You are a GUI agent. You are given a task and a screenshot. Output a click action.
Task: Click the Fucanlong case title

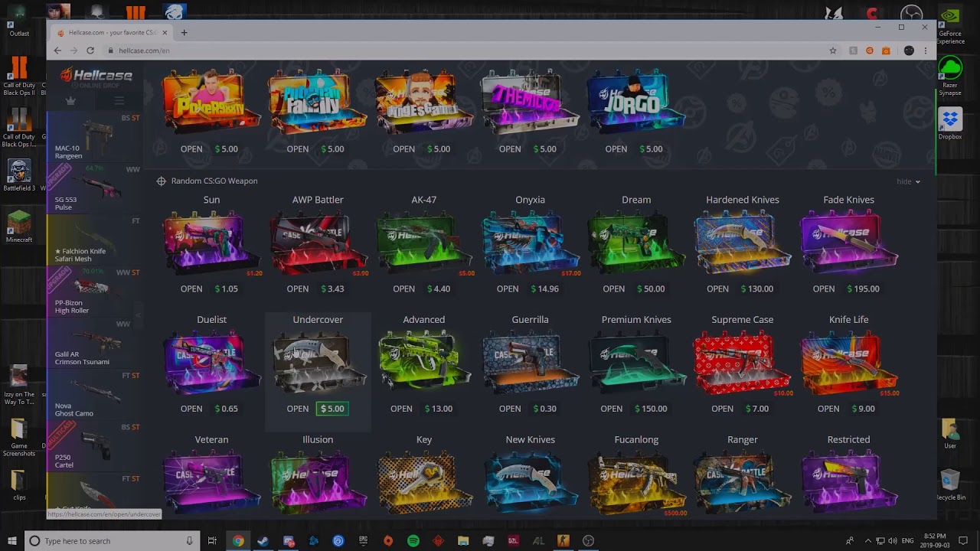pyautogui.click(x=636, y=440)
